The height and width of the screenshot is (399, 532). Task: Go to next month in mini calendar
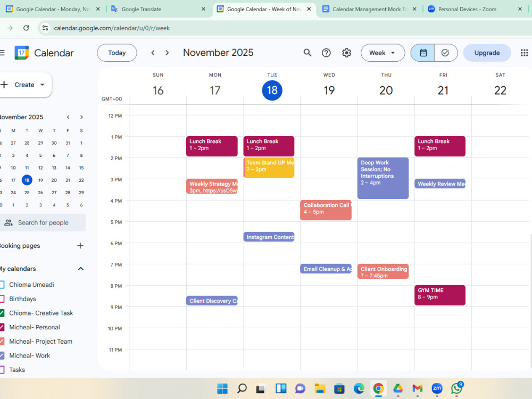click(81, 117)
